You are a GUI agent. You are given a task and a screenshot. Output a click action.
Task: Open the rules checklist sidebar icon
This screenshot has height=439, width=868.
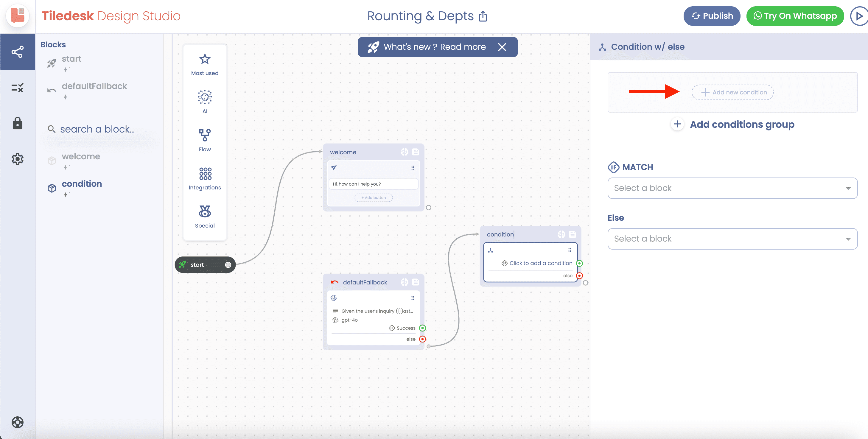[18, 88]
